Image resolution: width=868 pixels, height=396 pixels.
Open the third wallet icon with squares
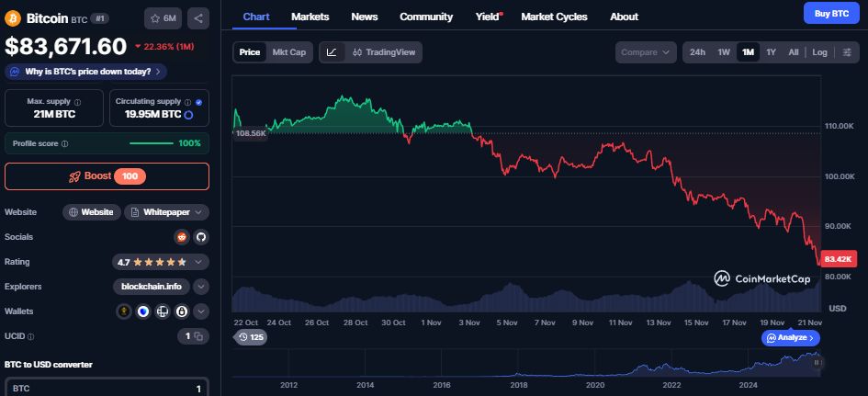[163, 311]
